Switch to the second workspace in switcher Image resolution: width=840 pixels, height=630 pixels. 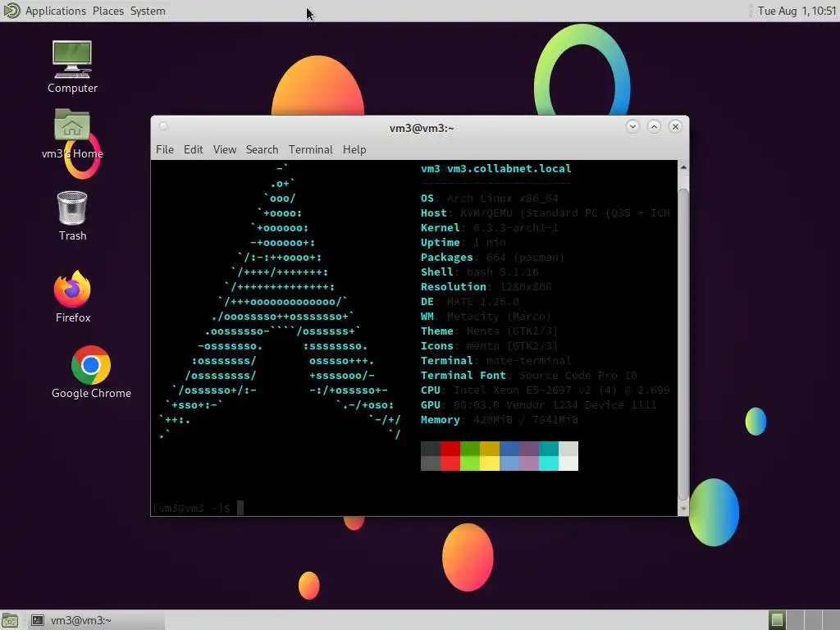tap(795, 620)
